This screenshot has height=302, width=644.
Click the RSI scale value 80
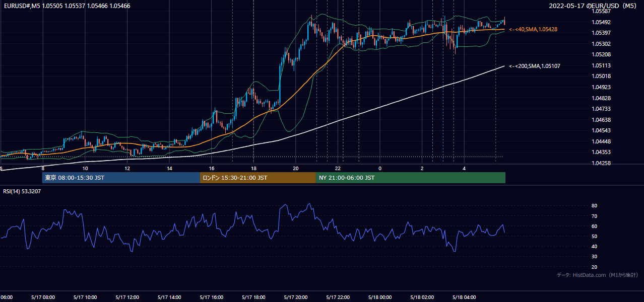(x=594, y=206)
